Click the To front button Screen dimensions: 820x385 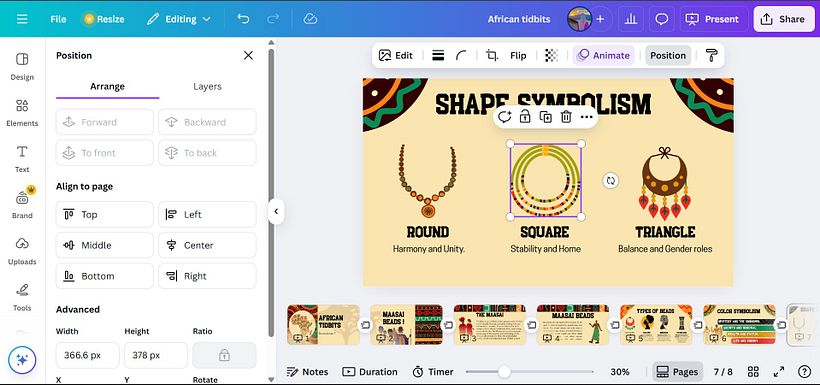point(105,153)
